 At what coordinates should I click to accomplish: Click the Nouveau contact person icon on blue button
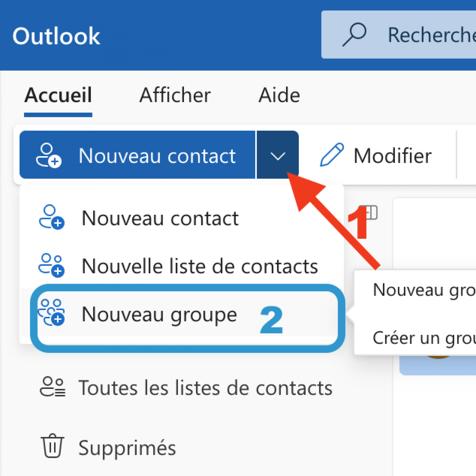coord(49,155)
